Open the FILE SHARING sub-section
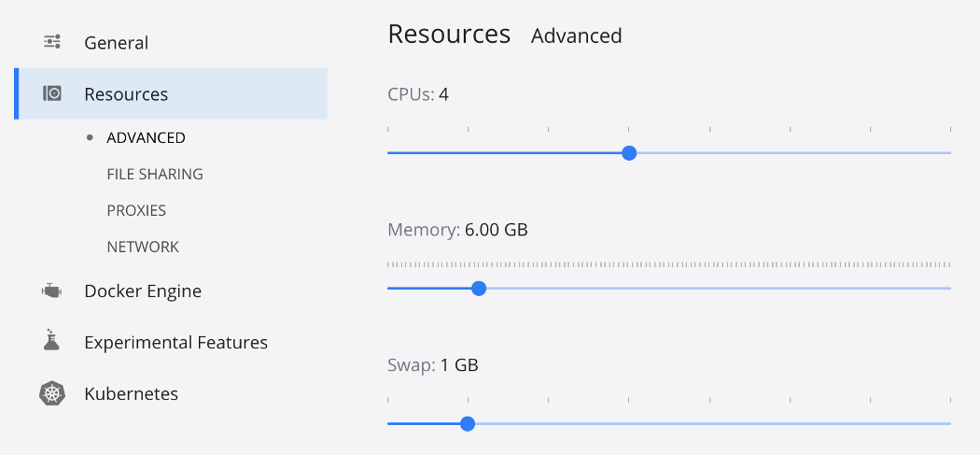The width and height of the screenshot is (980, 455). tap(155, 175)
